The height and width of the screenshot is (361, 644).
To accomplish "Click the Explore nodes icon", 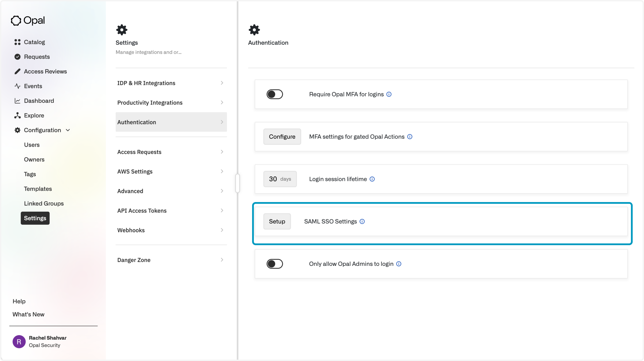I will pos(17,115).
